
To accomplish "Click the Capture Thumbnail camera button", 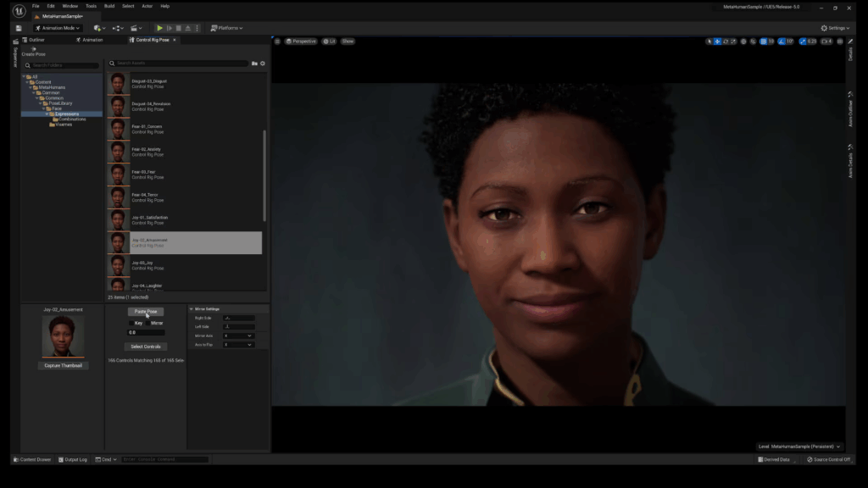I will tap(62, 365).
